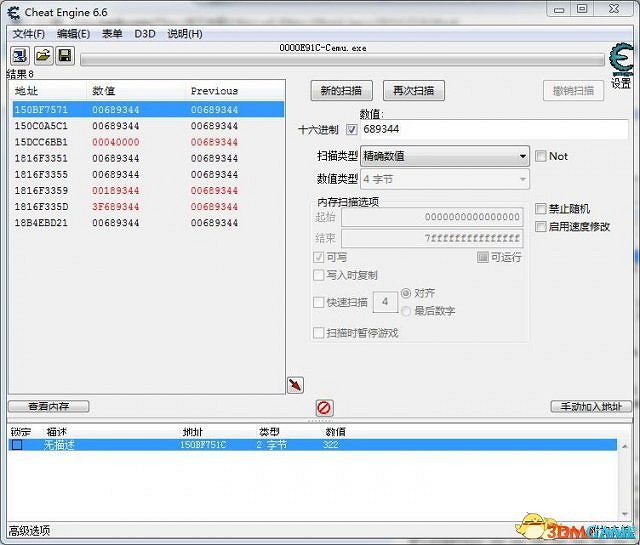This screenshot has width=640, height=545.
Task: Click the 新的扫描 new scan button
Action: coord(341,90)
